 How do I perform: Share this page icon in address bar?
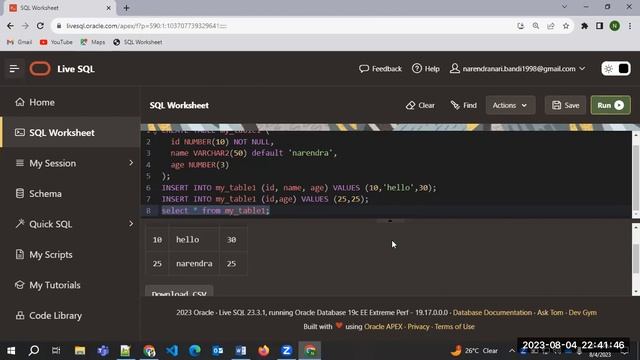click(x=551, y=26)
